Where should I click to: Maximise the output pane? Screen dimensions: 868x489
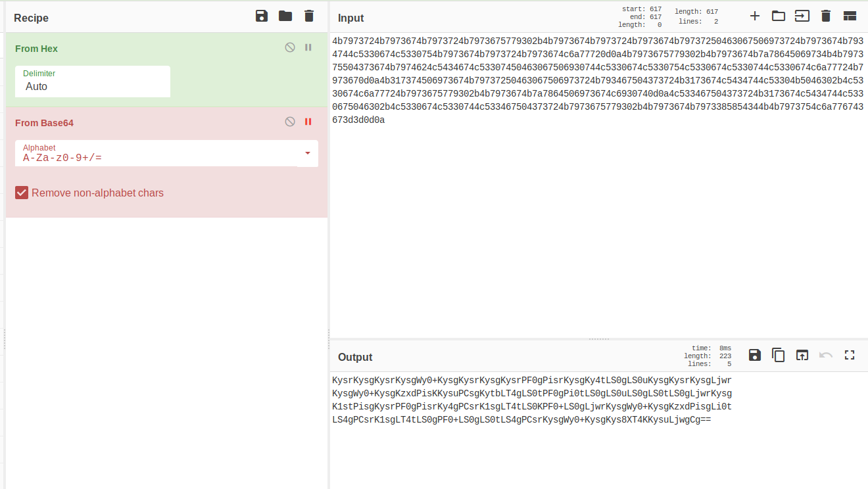pos(850,355)
